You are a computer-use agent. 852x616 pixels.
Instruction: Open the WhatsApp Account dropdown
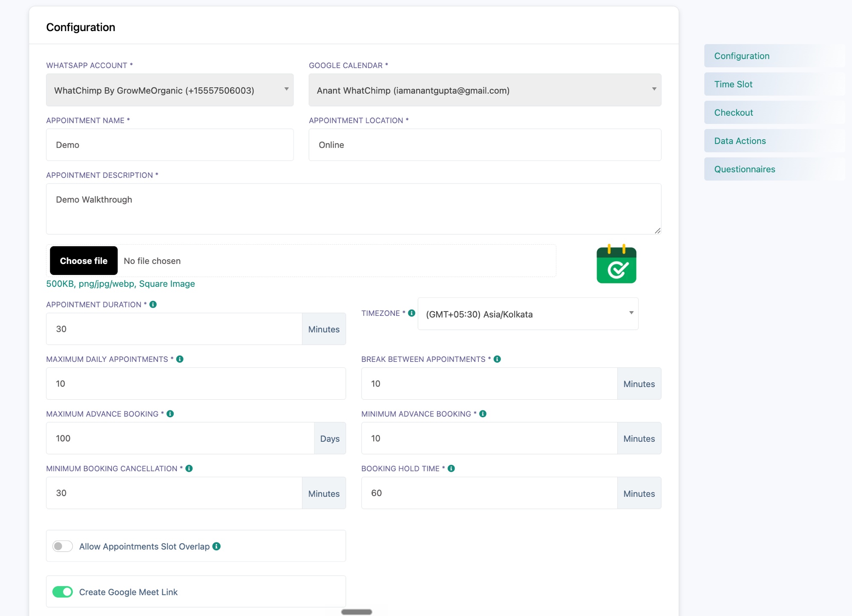pos(170,90)
